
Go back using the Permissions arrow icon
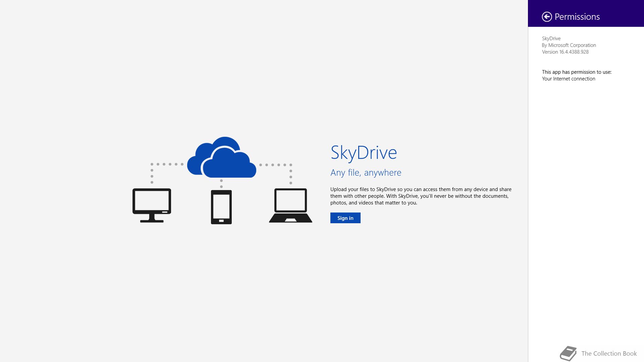(547, 17)
